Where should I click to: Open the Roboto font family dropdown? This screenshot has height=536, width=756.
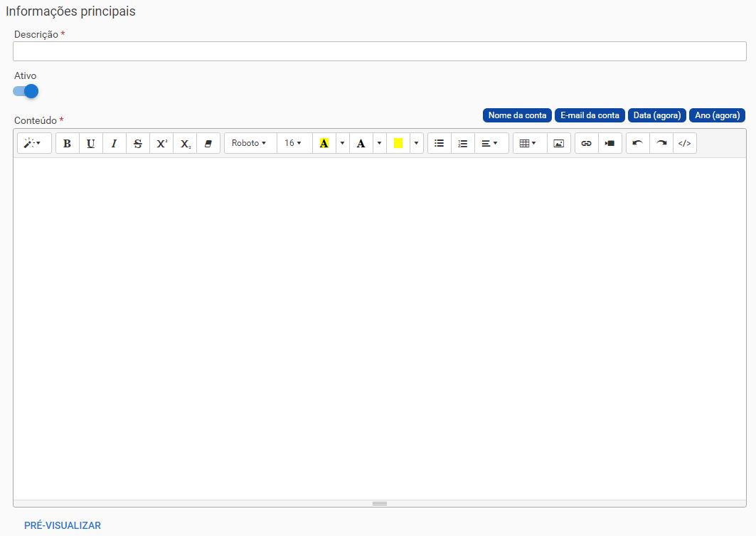(251, 143)
